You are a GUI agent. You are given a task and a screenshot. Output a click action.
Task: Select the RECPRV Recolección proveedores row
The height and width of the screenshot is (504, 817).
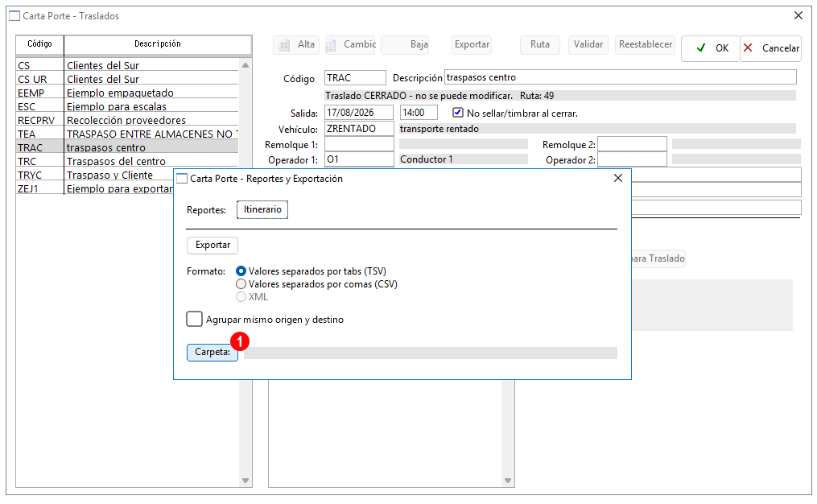point(127,121)
